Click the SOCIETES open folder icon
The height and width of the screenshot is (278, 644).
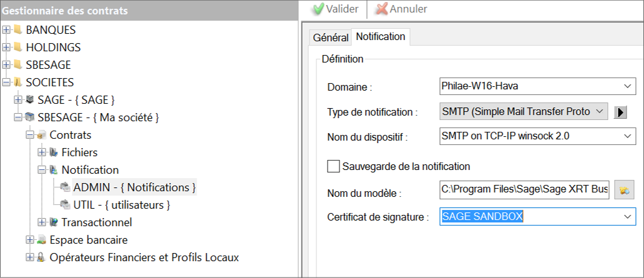[17, 82]
